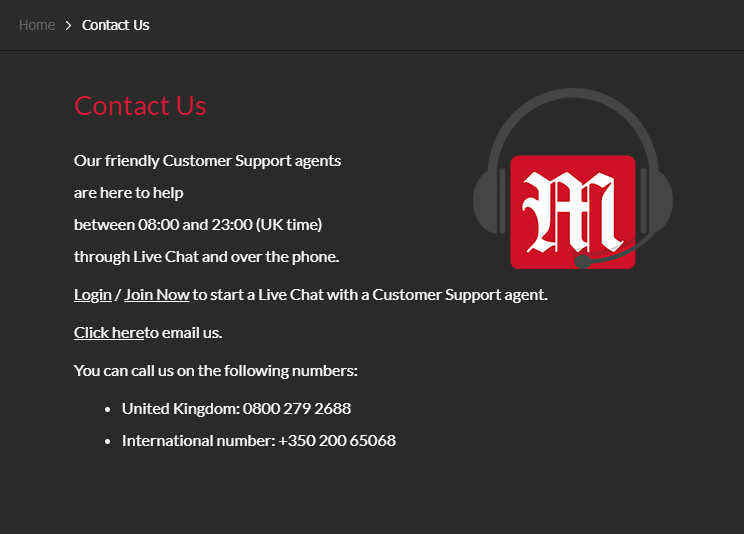Open the Join Now link
This screenshot has width=744, height=534.
point(157,295)
